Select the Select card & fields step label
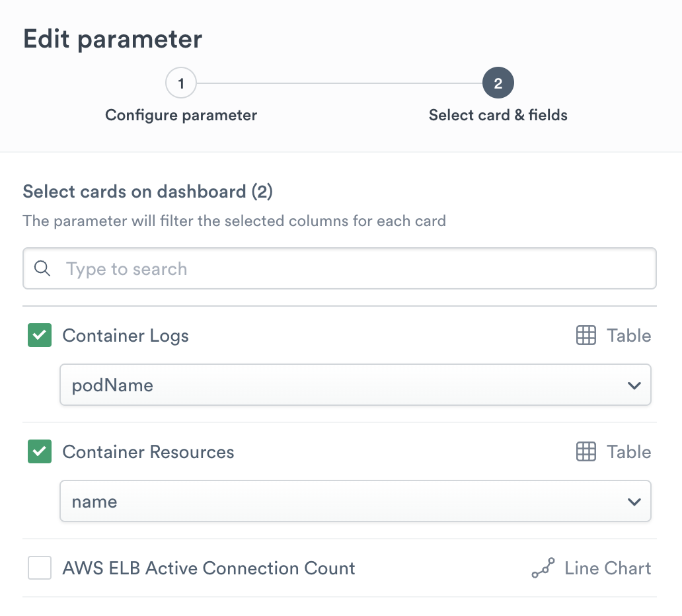 [x=498, y=115]
